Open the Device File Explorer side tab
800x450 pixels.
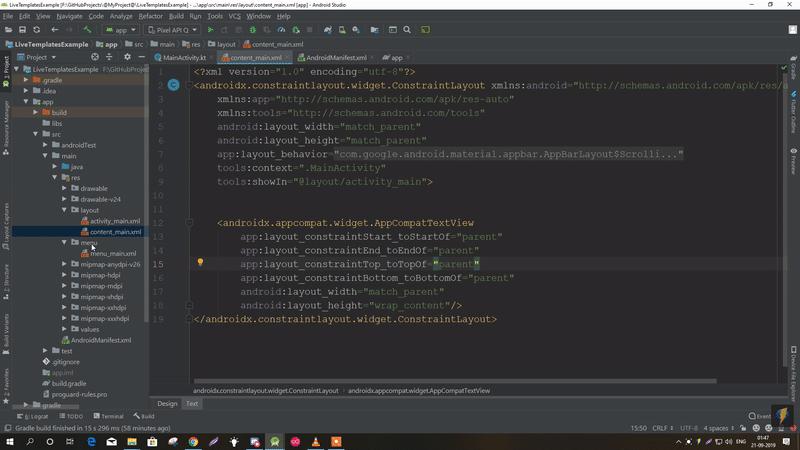[793, 373]
